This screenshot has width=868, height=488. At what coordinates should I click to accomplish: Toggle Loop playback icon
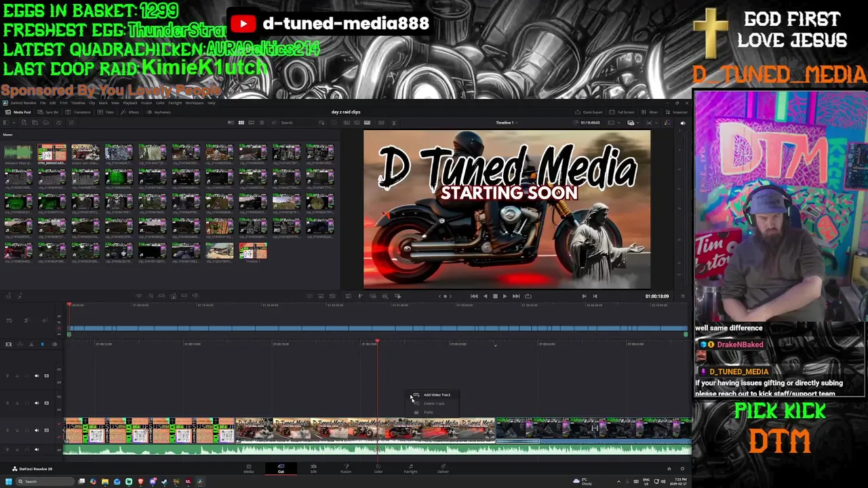(x=528, y=296)
